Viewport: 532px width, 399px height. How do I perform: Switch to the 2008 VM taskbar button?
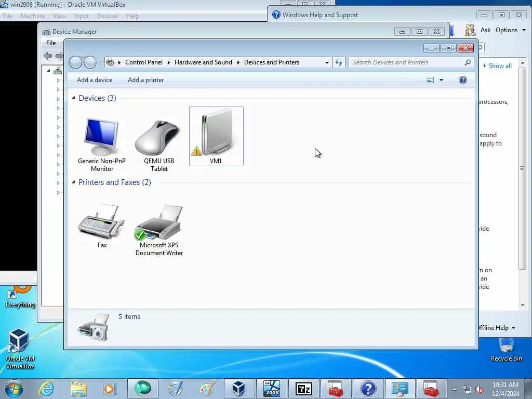271,389
